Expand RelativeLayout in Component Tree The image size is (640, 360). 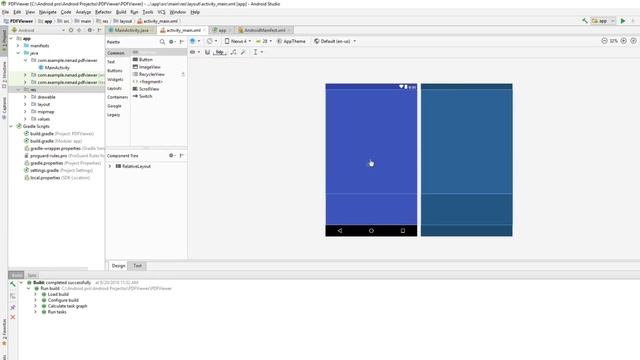point(109,167)
